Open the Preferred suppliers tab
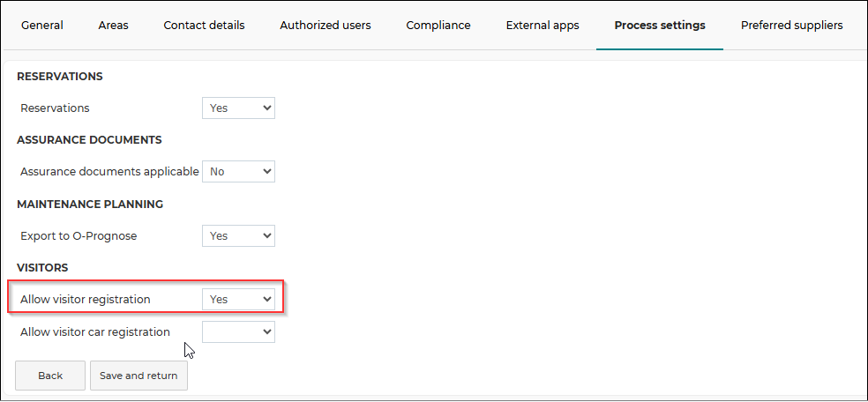This screenshot has height=402, width=868. 791,26
